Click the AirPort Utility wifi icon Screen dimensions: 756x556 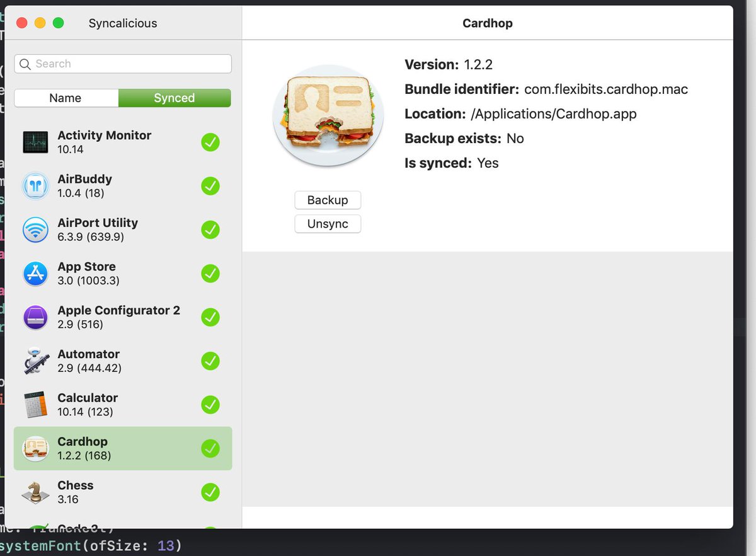click(x=35, y=230)
